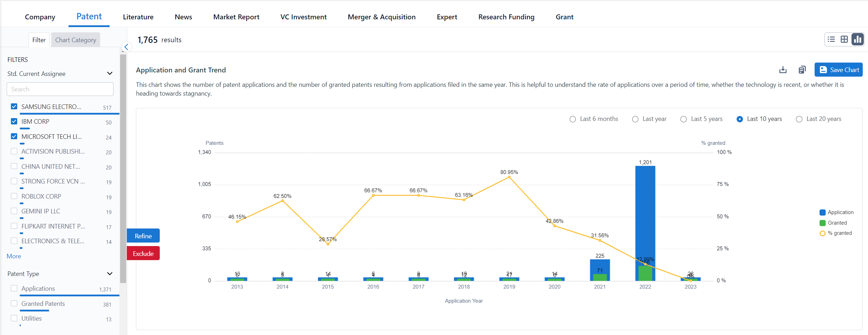Select the chart view icon
The height and width of the screenshot is (335, 868).
pos(857,39)
